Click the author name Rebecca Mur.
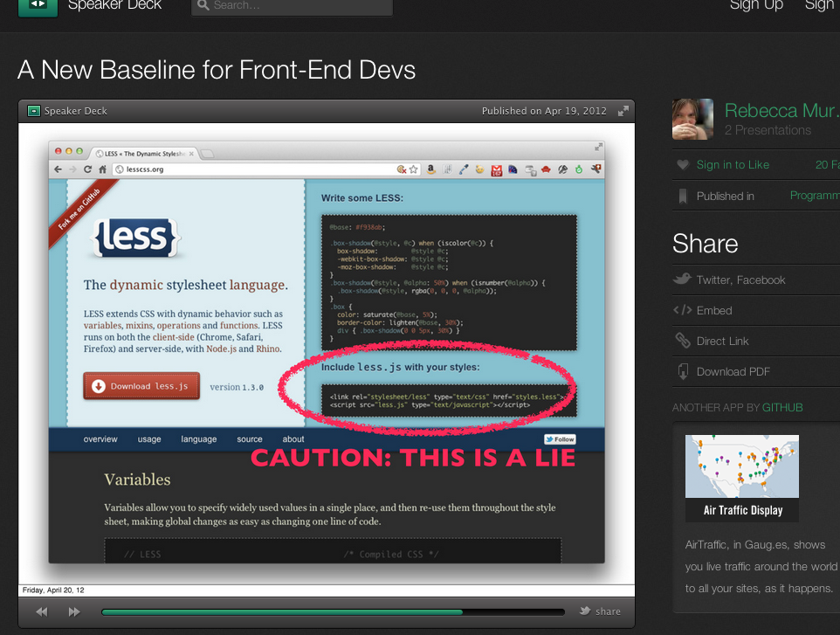 click(773, 111)
